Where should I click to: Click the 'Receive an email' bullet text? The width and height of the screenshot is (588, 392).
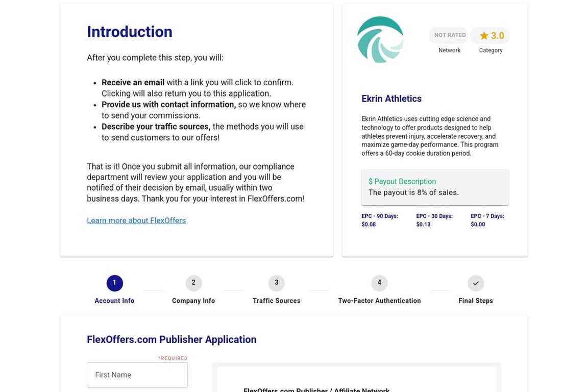(x=133, y=83)
